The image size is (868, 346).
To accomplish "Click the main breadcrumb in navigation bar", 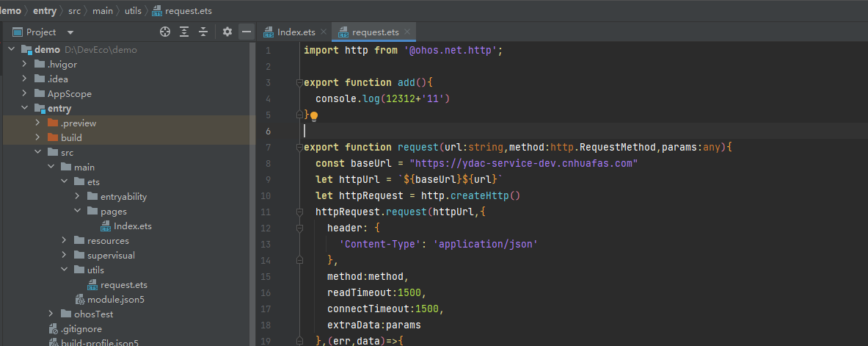I will click(x=103, y=10).
